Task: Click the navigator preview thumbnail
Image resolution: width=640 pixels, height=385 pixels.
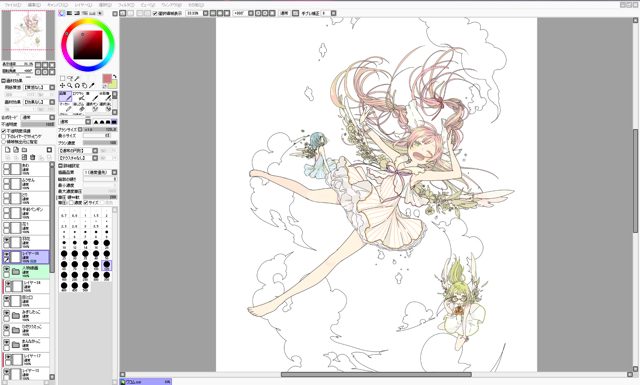Action: point(28,36)
